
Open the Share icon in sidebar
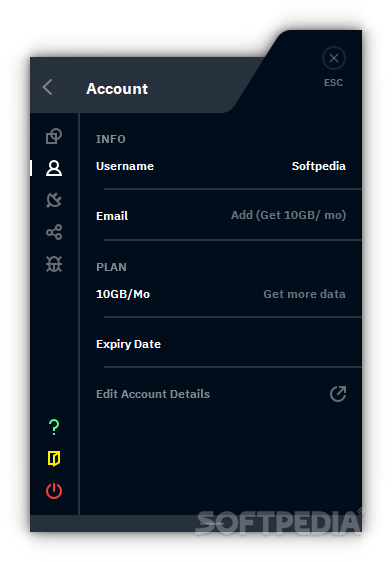pyautogui.click(x=54, y=232)
